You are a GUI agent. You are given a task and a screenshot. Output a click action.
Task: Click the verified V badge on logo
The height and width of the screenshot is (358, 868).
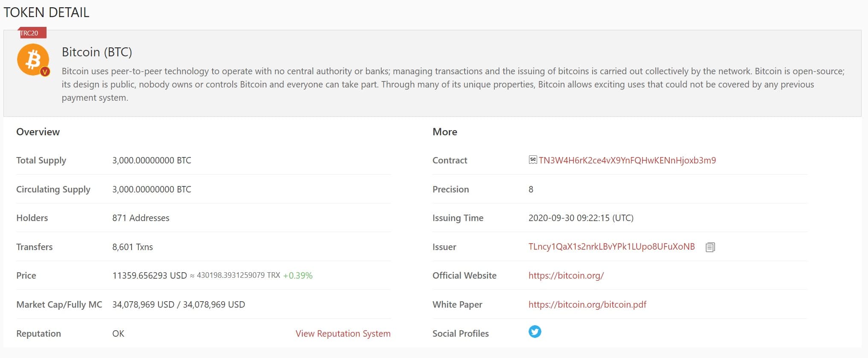coord(45,72)
